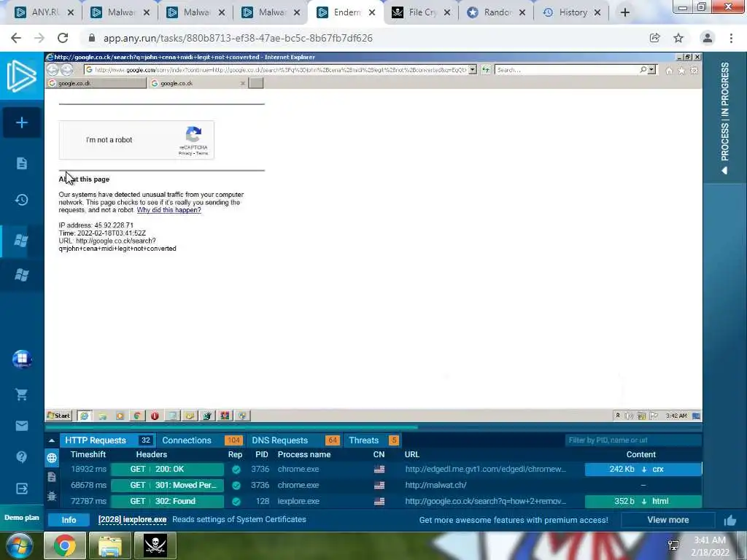
Task: Click the sign-out icon in sidebar
Action: coord(22,489)
